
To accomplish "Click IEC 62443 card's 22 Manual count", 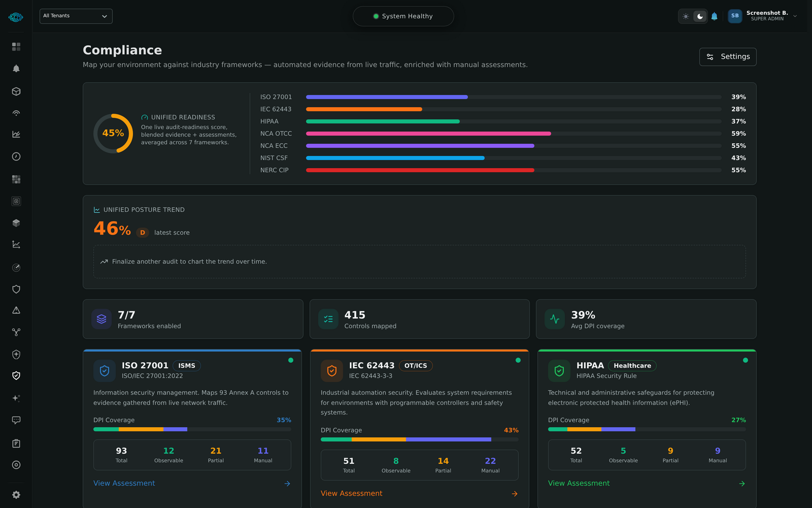I will tap(490, 461).
